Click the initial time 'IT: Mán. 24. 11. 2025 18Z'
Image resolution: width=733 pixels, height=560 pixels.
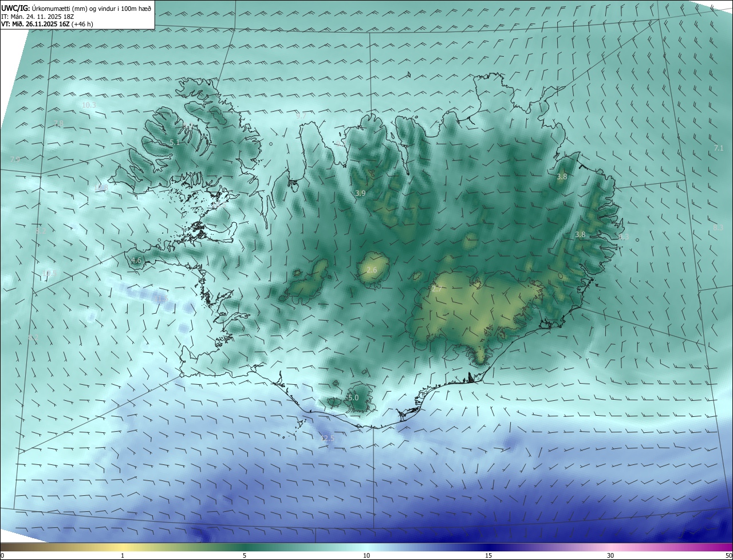coord(38,17)
